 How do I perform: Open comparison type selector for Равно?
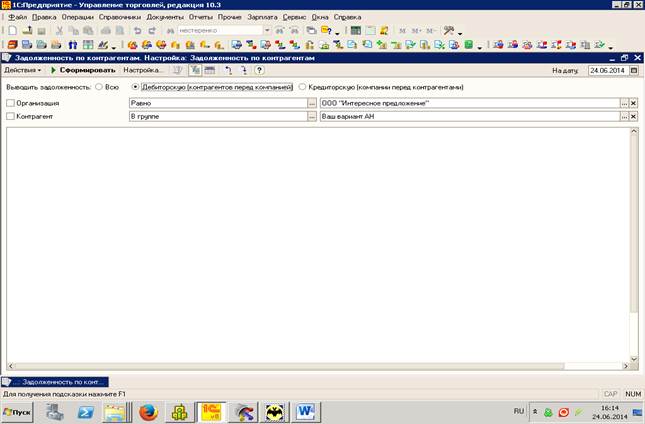(312, 103)
